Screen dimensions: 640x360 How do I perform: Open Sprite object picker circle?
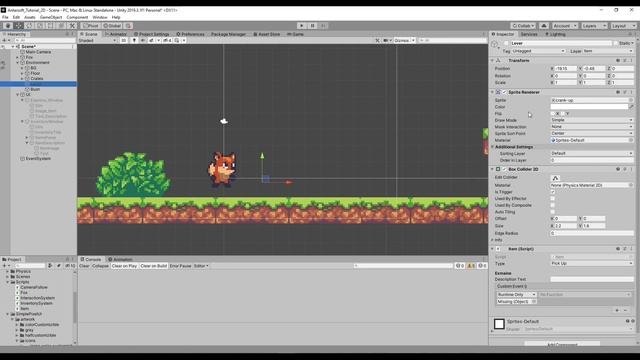(631, 100)
